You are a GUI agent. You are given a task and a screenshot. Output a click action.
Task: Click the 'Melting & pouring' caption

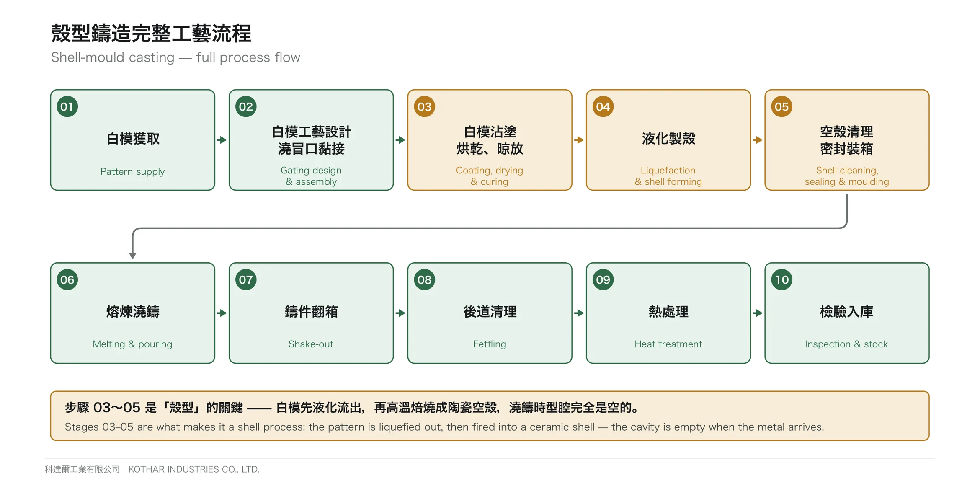pyautogui.click(x=133, y=344)
